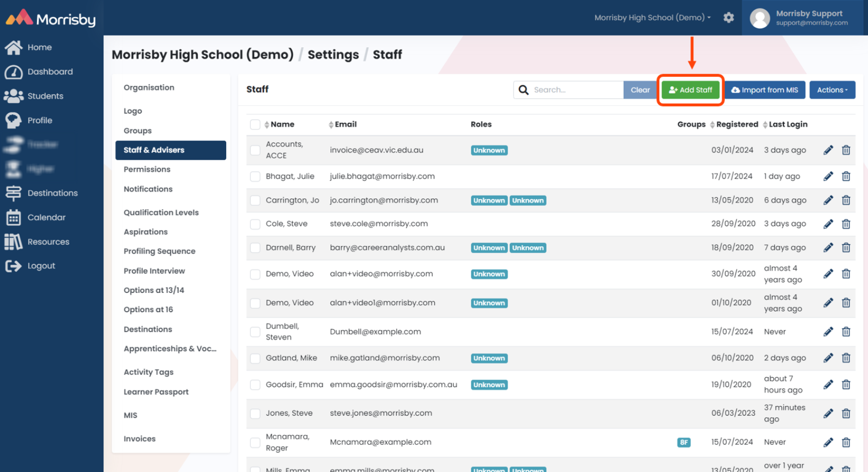
Task: Tick the select-all checkbox in table header
Action: (x=255, y=125)
